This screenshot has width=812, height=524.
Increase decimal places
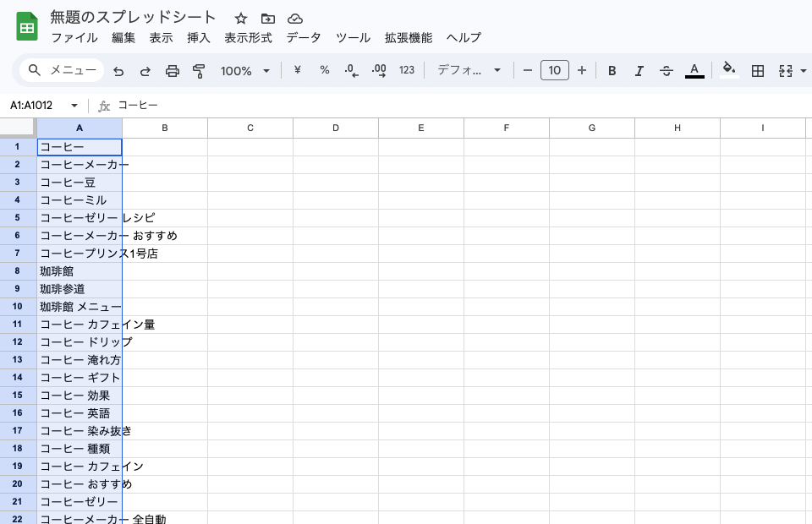tap(379, 70)
